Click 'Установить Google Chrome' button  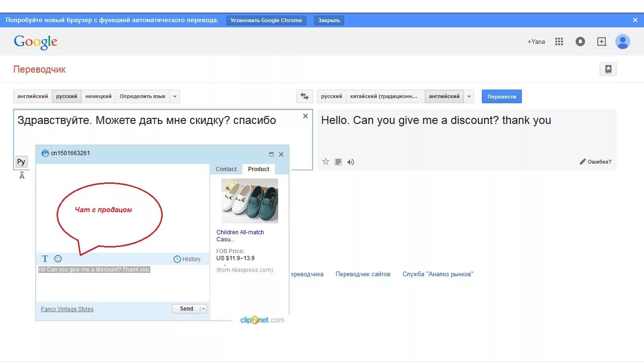pyautogui.click(x=266, y=20)
